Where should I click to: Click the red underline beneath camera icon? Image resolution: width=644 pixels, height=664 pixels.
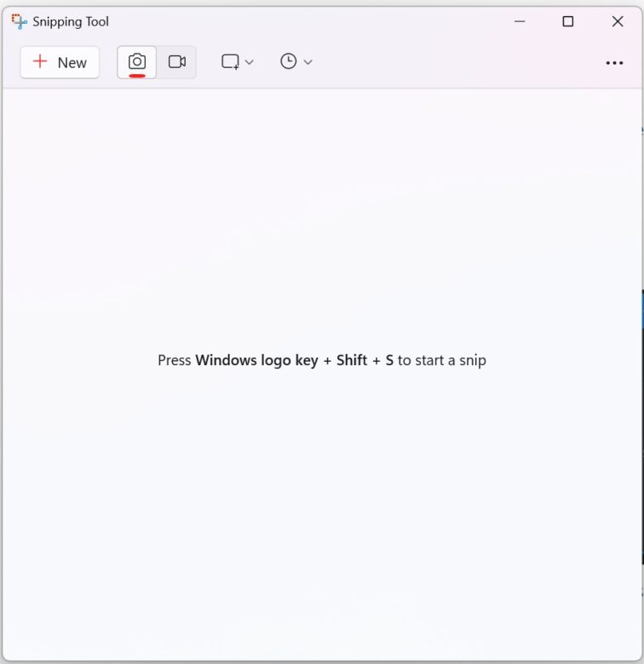coord(137,75)
